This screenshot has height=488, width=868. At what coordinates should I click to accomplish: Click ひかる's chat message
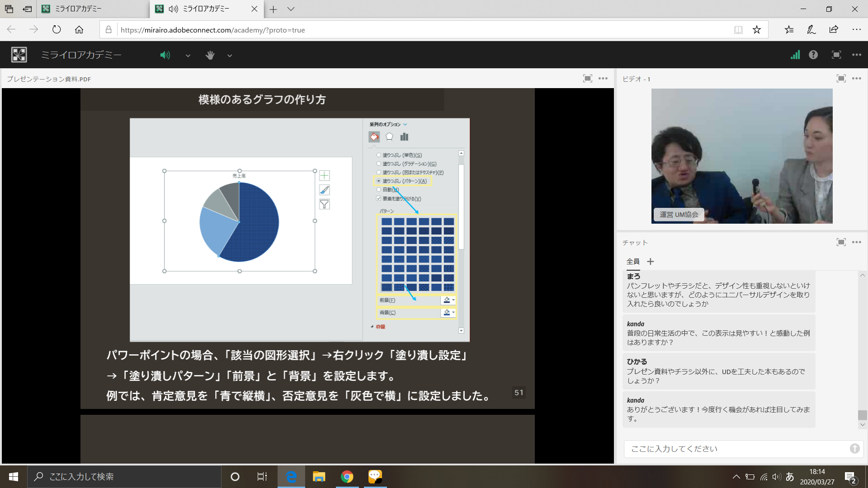719,371
